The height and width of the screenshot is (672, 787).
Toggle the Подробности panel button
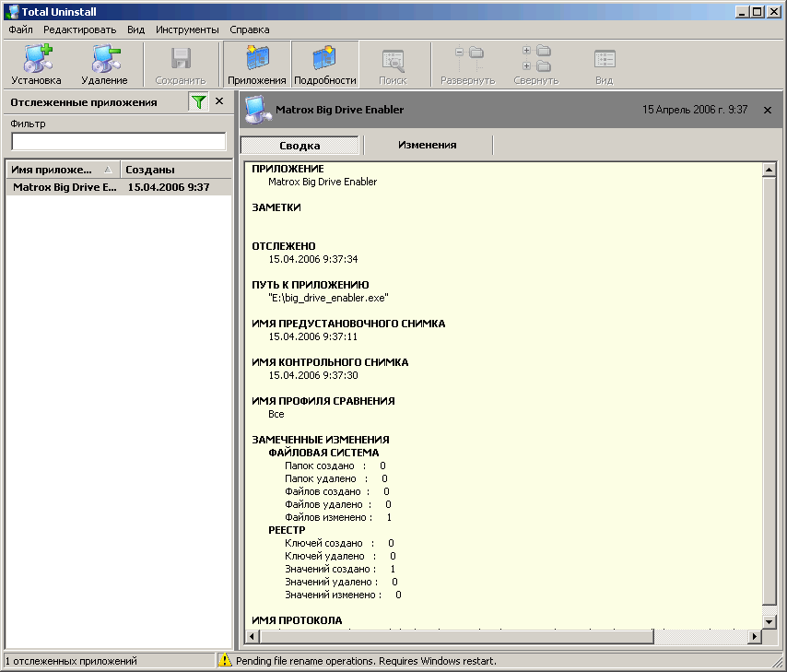click(324, 65)
